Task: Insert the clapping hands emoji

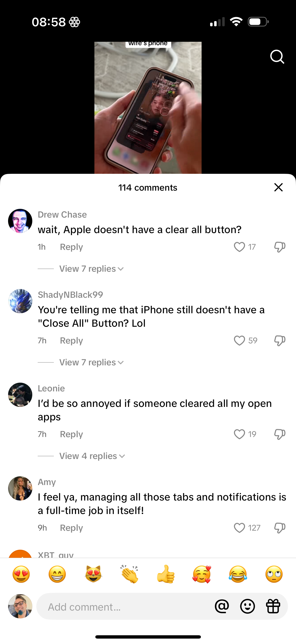Action: tap(130, 574)
